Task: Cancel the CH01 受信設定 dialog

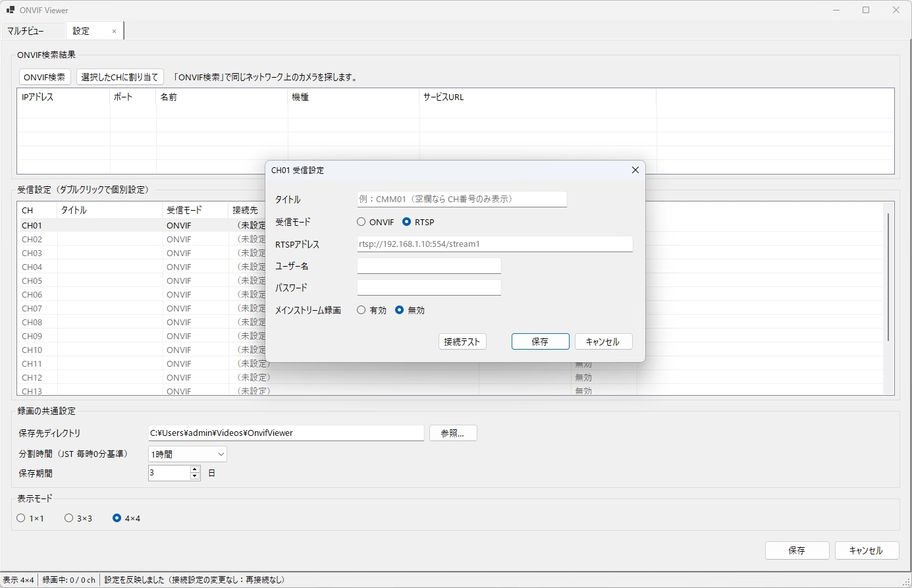Action: point(603,342)
